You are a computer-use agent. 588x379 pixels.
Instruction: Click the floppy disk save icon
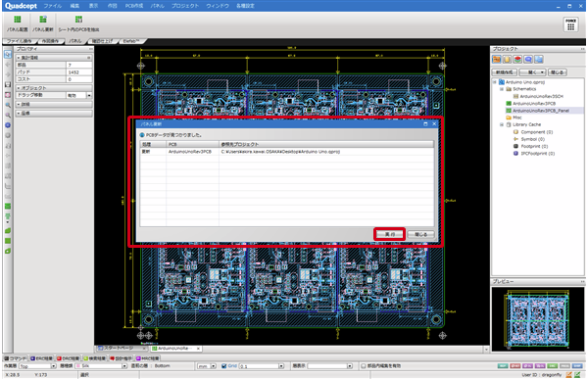(8, 85)
